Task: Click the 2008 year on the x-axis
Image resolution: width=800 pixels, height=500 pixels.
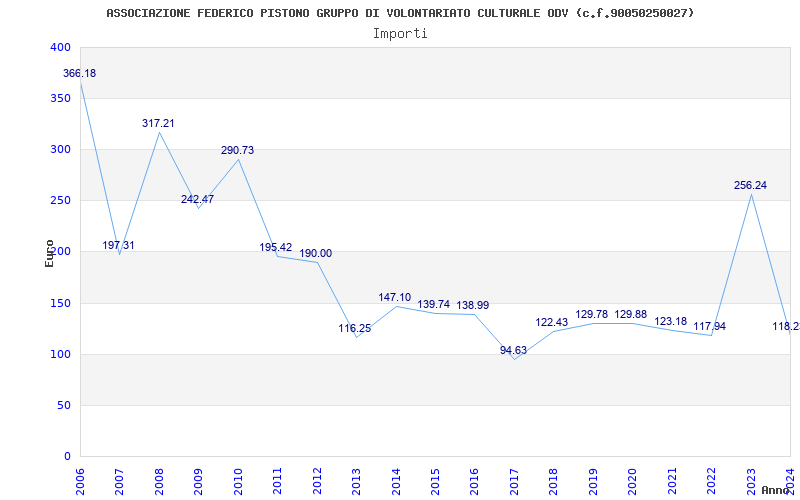Action: 159,480
